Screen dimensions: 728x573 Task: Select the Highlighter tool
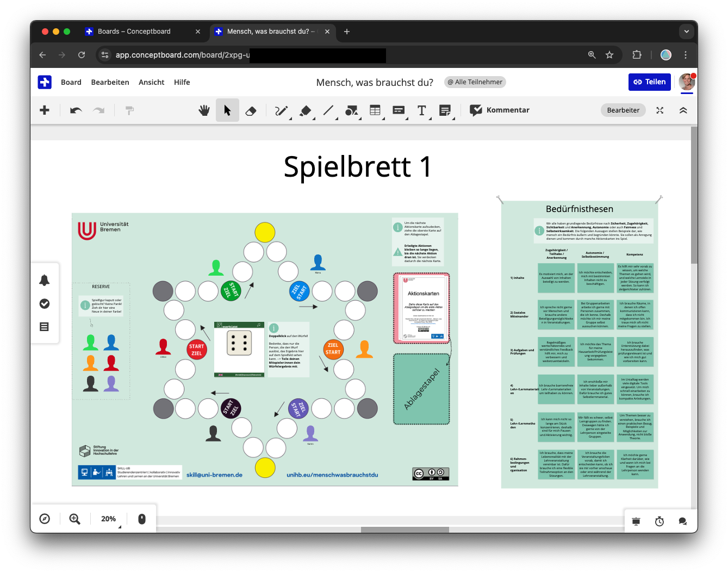point(305,110)
